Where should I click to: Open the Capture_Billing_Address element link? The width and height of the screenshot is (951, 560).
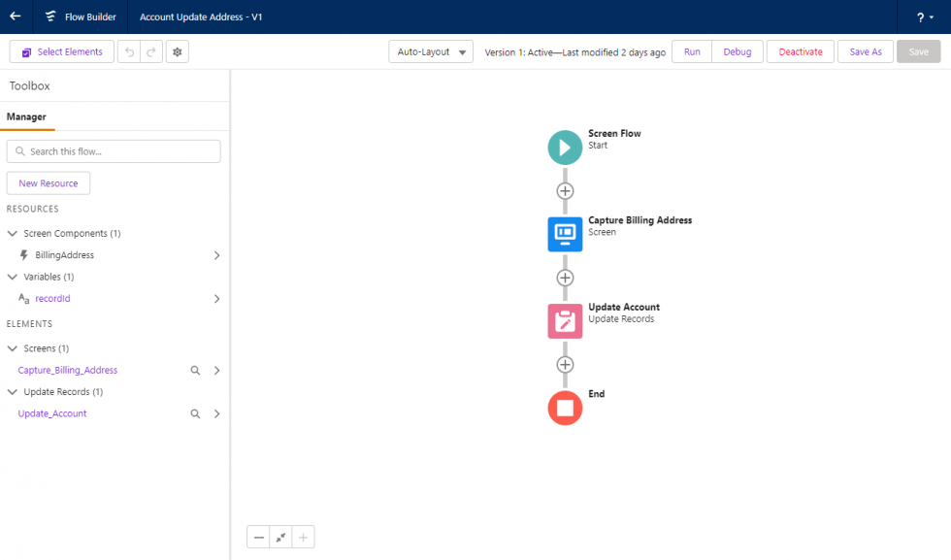(x=67, y=370)
